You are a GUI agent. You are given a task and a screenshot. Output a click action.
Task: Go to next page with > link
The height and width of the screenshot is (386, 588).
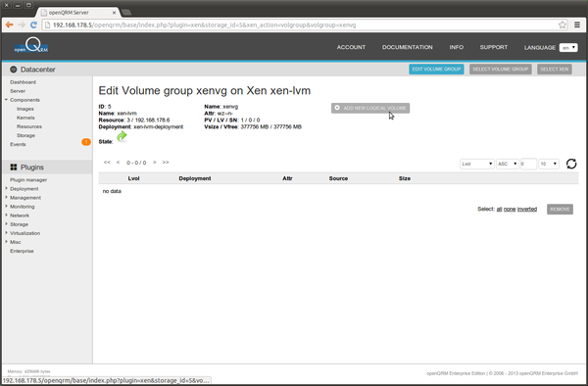pyautogui.click(x=155, y=163)
